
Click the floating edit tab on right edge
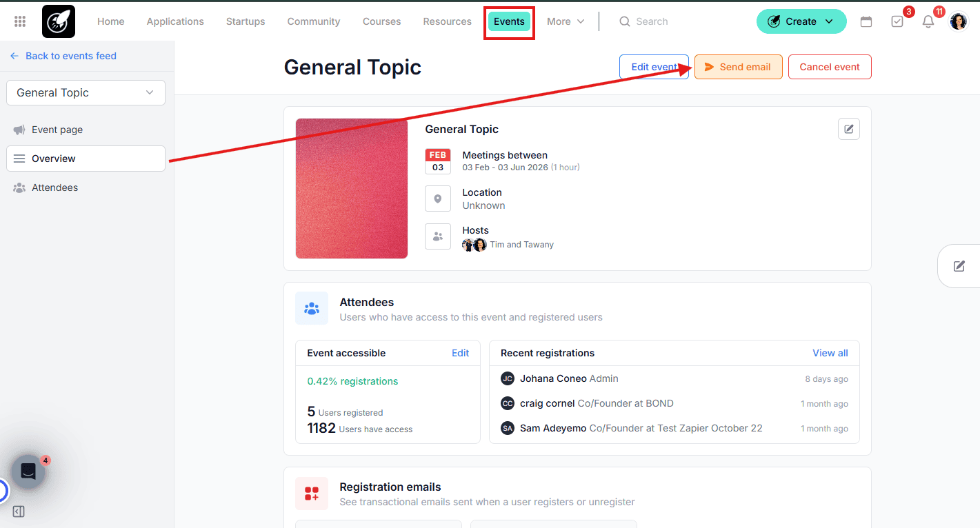coord(959,266)
